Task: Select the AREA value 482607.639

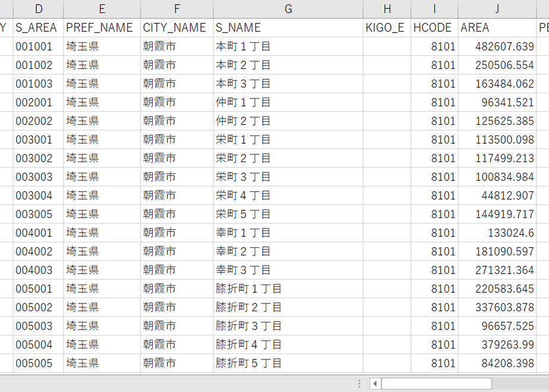Action: pos(497,46)
